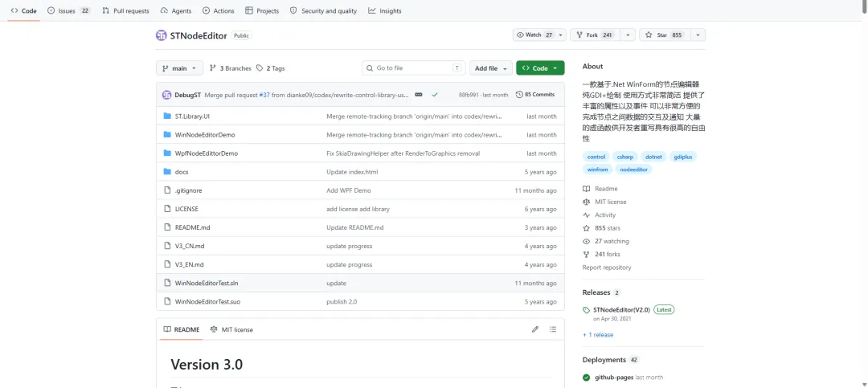Open the Issues tab
The image size is (868, 388).
click(69, 10)
